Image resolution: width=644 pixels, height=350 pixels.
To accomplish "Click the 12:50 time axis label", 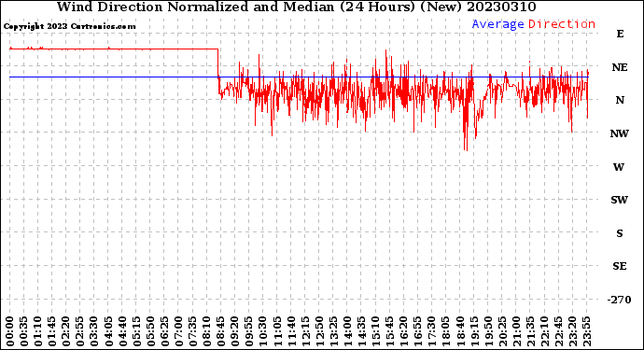I will (319, 331).
